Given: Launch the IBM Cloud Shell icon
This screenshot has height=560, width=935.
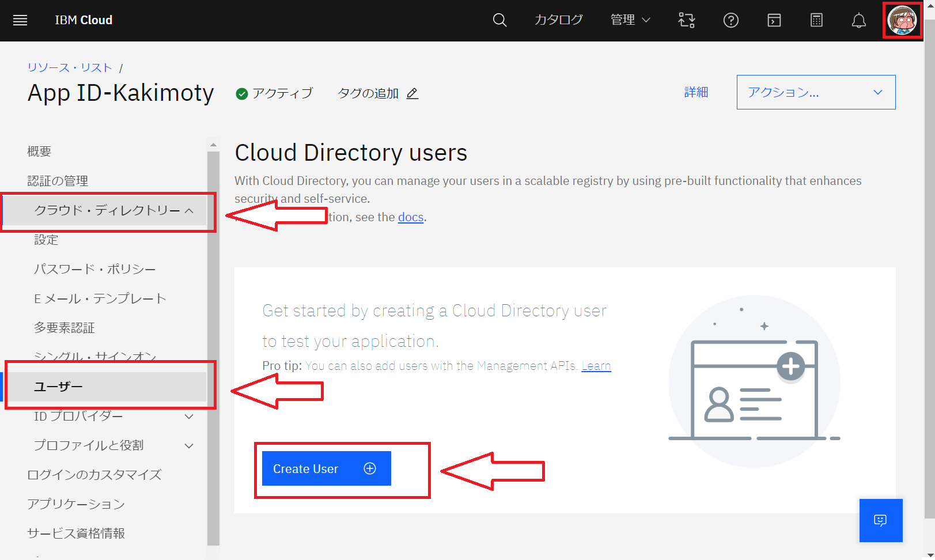Looking at the screenshot, I should (x=774, y=20).
